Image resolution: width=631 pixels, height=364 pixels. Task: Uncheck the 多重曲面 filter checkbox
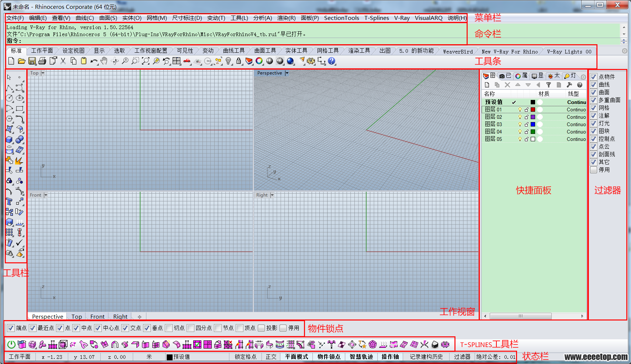point(594,100)
